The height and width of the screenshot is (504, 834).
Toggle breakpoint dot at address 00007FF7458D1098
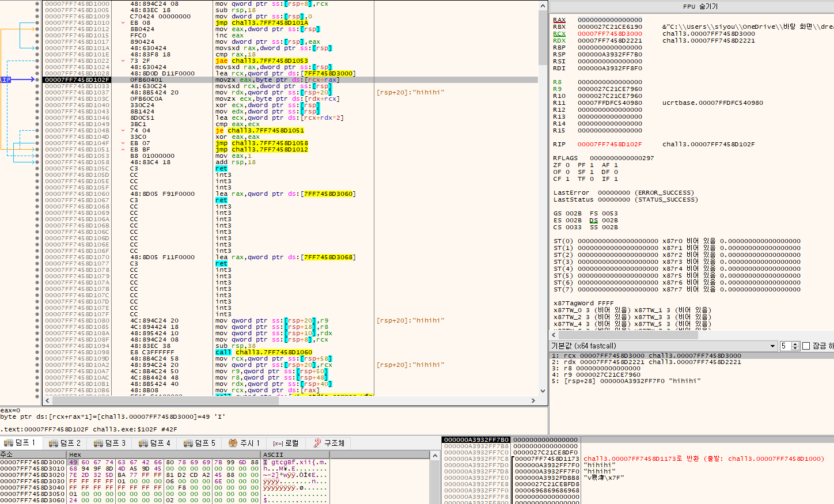37,352
